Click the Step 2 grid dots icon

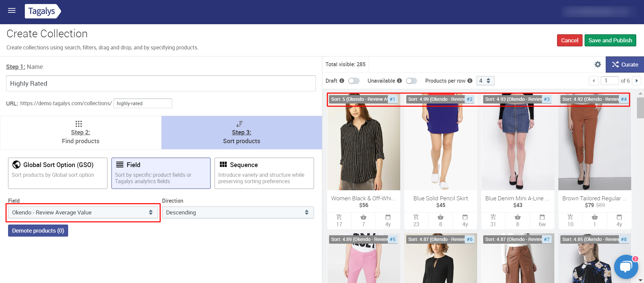pos(79,124)
